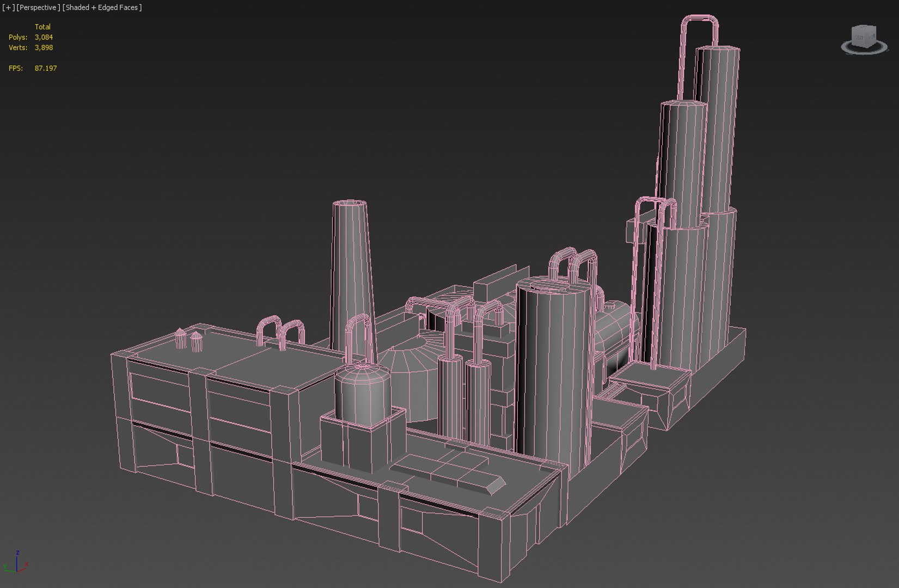Click the FPS: statistics label
Viewport: 899px width, 588px height.
[16, 68]
